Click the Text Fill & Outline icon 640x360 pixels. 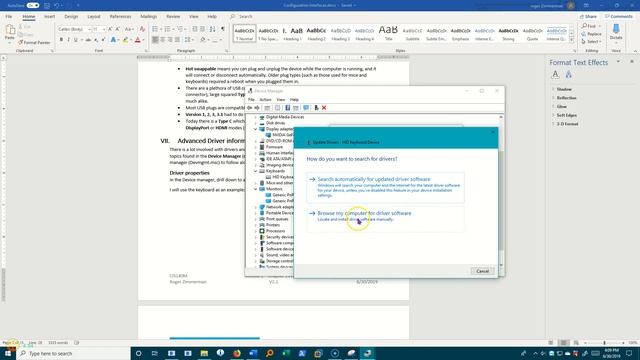click(555, 75)
